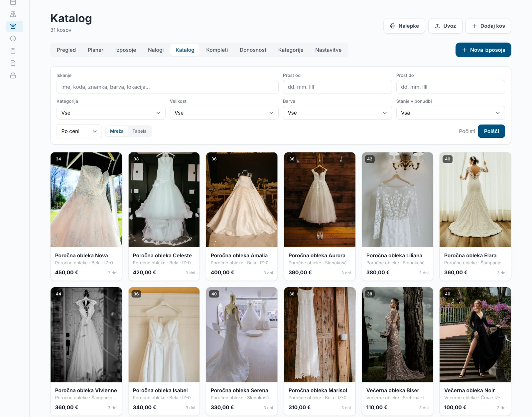Select the archive box icon in sidebar
The height and width of the screenshot is (417, 532).
(x=13, y=26)
